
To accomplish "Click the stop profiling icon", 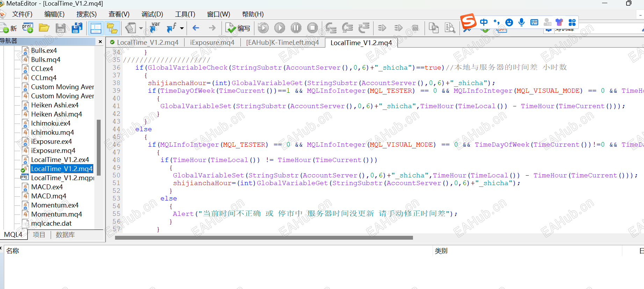I will [x=415, y=28].
